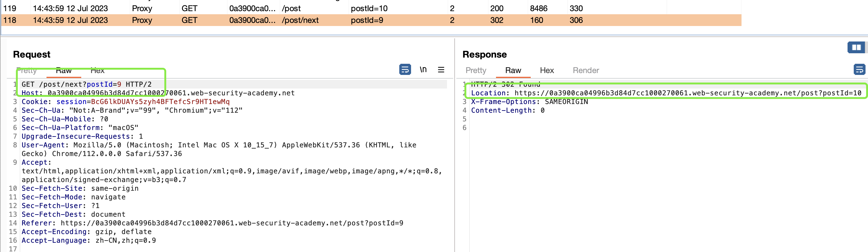This screenshot has width=868, height=252.
Task: Select the Raw tab in Request
Action: (63, 70)
